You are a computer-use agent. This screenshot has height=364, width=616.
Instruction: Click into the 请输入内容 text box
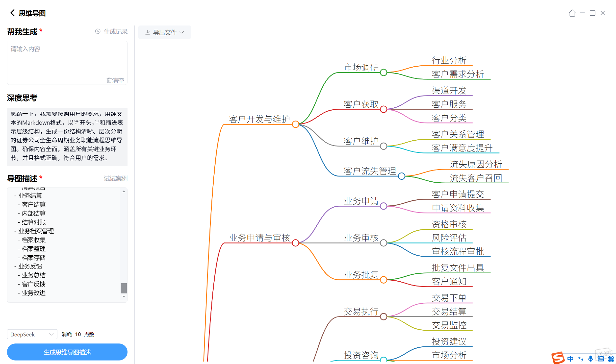click(67, 62)
